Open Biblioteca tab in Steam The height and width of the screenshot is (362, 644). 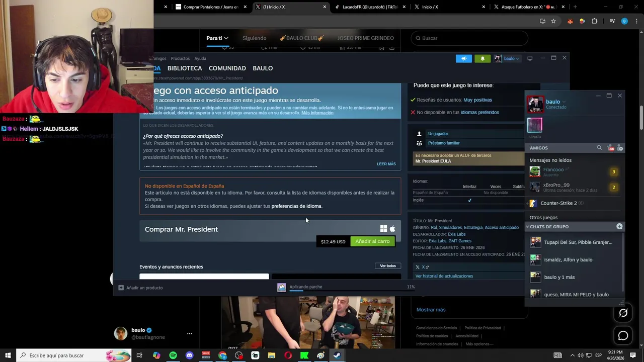[x=185, y=68]
